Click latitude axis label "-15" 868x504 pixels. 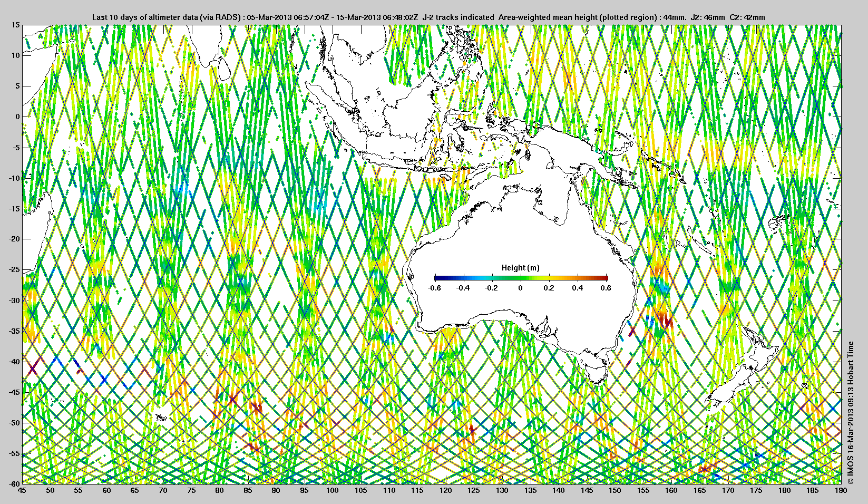14,208
